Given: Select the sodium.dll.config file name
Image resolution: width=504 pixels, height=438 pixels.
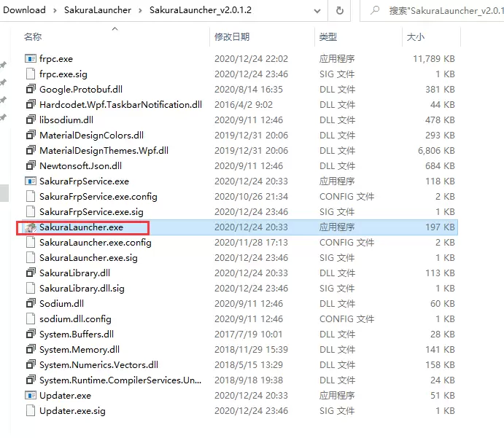Looking at the screenshot, I should (x=76, y=319).
